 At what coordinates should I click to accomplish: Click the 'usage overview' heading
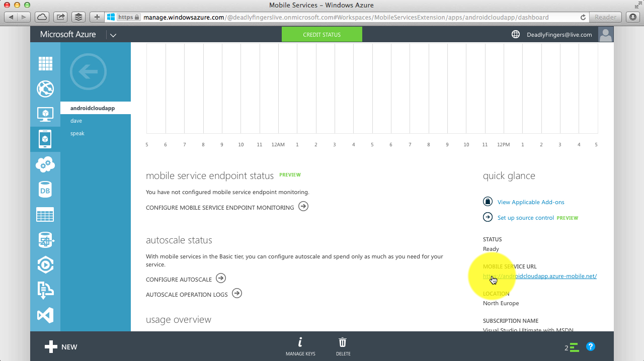coord(179,320)
